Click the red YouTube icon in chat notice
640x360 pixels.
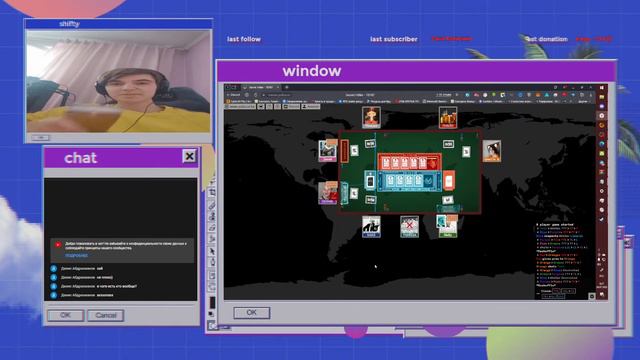click(58, 245)
